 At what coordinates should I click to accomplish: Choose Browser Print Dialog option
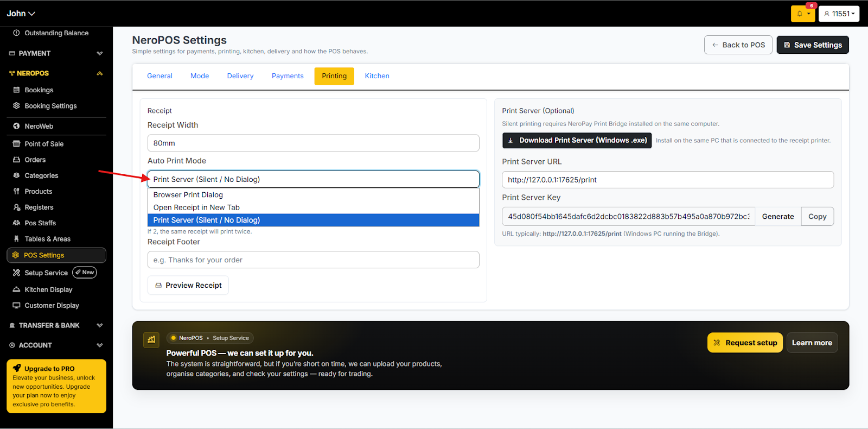point(188,195)
